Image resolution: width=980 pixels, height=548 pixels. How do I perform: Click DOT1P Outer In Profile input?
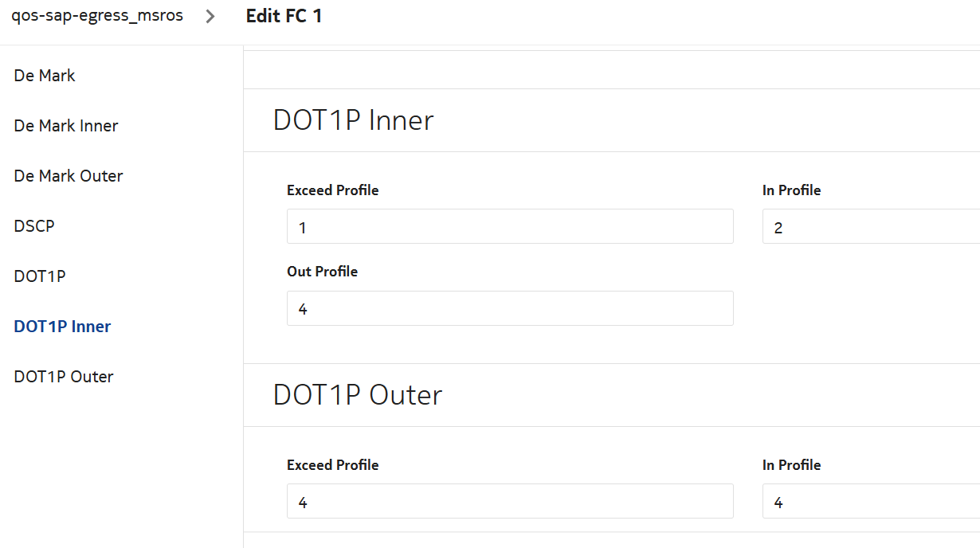point(870,502)
